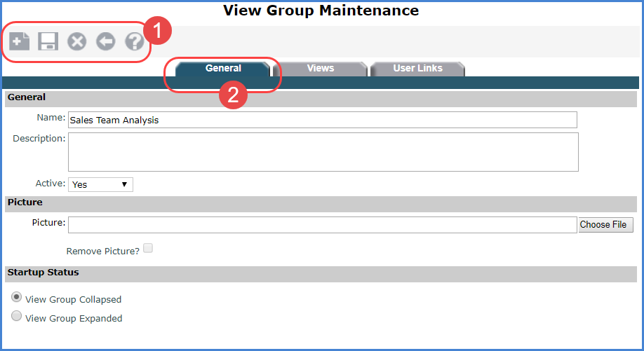Viewport: 644px width, 351px height.
Task: Click the Name field containing Sales Team Analysis
Action: tap(322, 120)
